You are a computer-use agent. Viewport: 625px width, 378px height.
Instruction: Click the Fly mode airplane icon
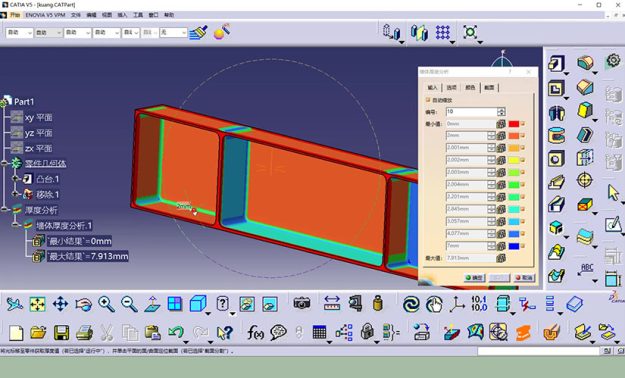tap(15, 304)
